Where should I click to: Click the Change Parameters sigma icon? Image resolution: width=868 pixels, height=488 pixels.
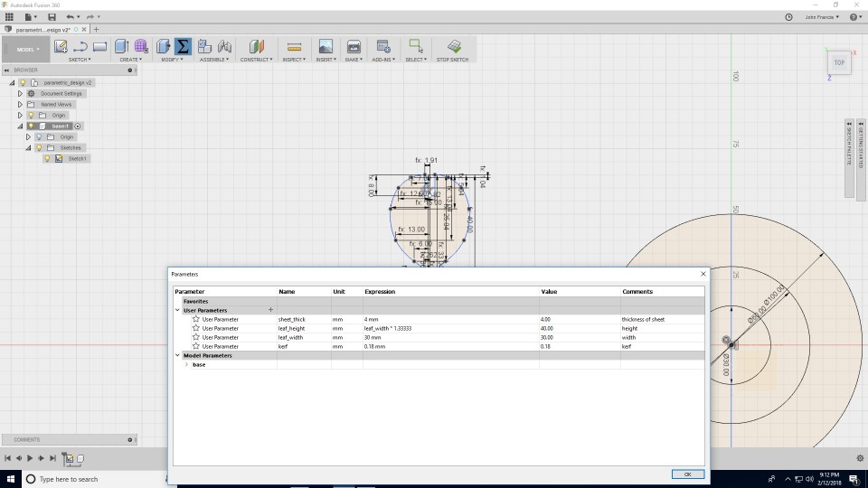[184, 46]
